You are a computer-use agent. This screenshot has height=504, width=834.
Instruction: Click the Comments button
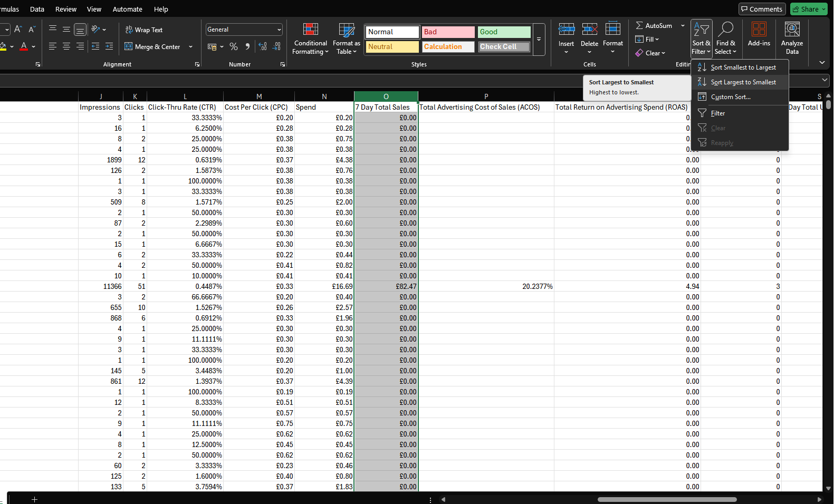[762, 9]
